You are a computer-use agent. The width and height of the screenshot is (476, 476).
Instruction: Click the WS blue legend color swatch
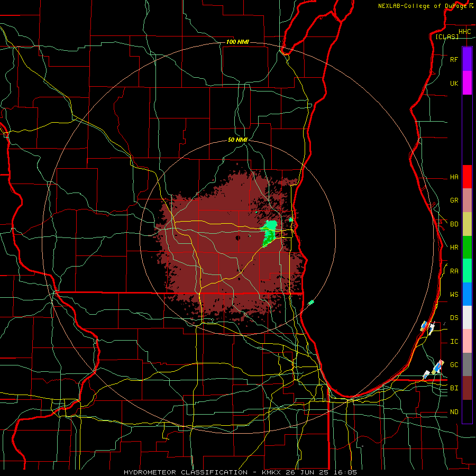click(467, 294)
